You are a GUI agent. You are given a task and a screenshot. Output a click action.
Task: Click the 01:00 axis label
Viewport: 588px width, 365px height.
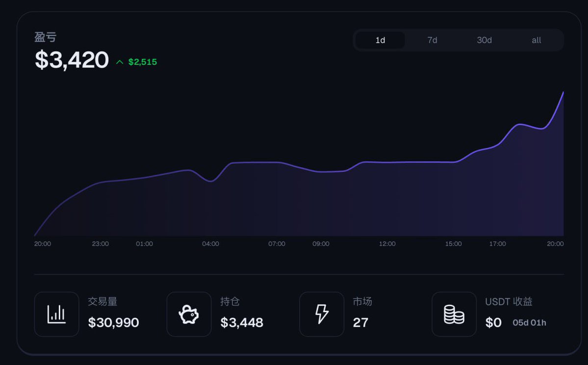(x=144, y=244)
